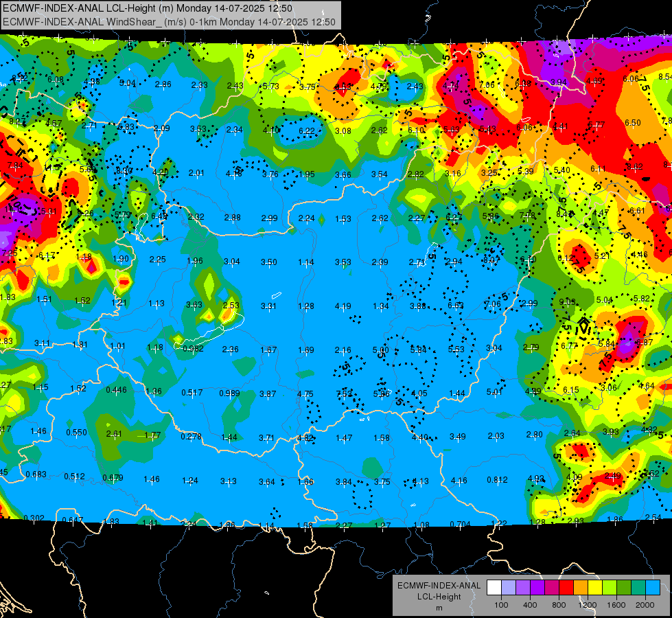
Task: Click the wind shear value 5.96
Action: 382,393
